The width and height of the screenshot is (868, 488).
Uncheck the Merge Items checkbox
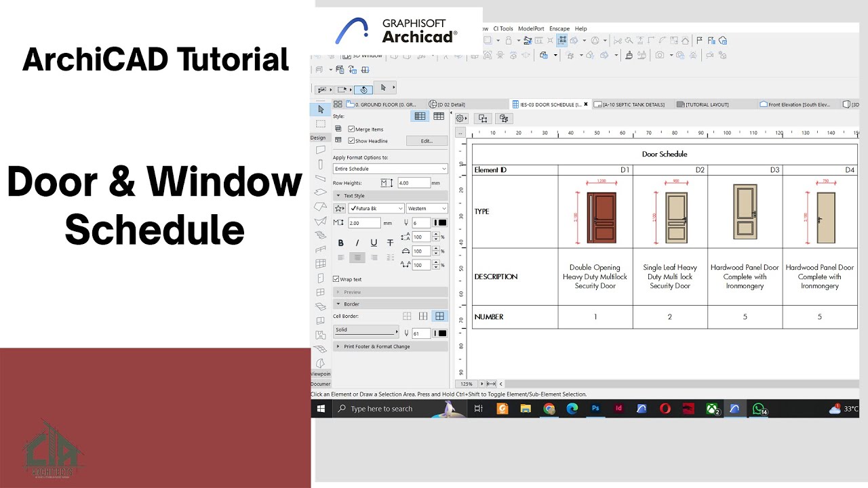point(351,129)
